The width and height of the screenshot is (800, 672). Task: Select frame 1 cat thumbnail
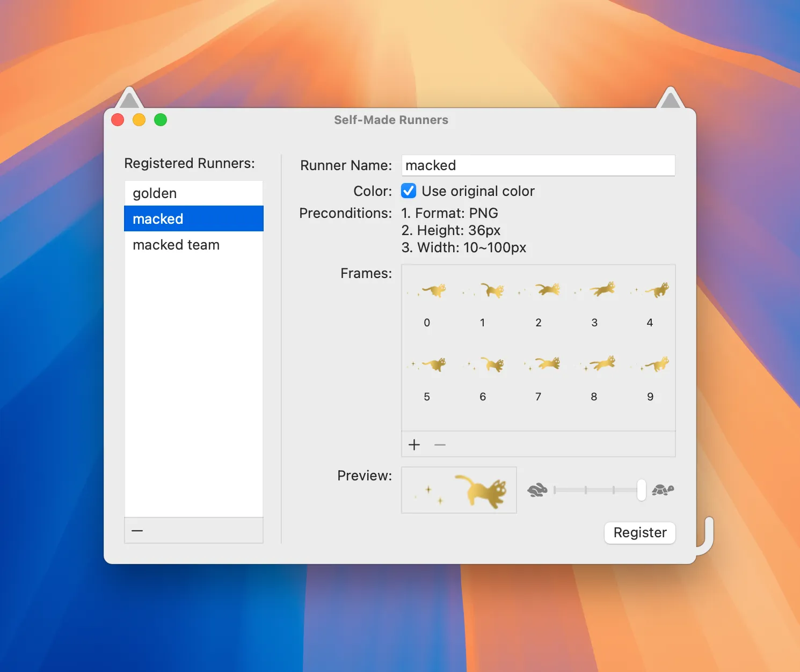483,290
